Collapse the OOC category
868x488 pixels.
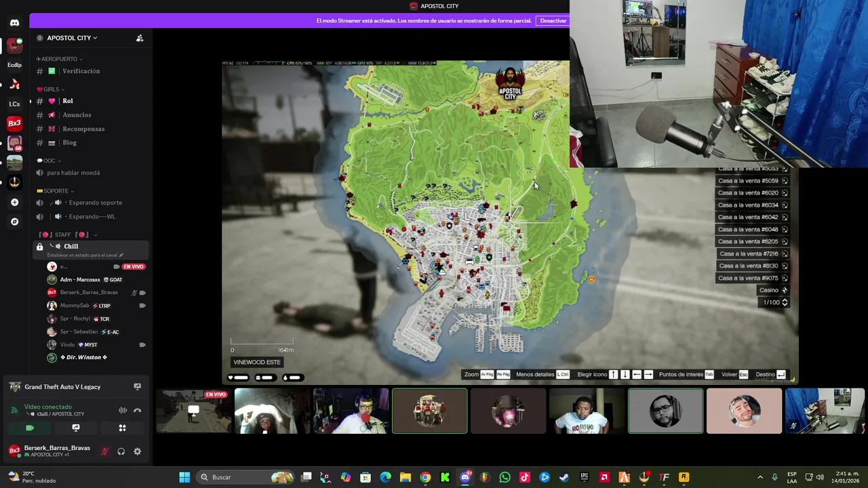[50, 161]
